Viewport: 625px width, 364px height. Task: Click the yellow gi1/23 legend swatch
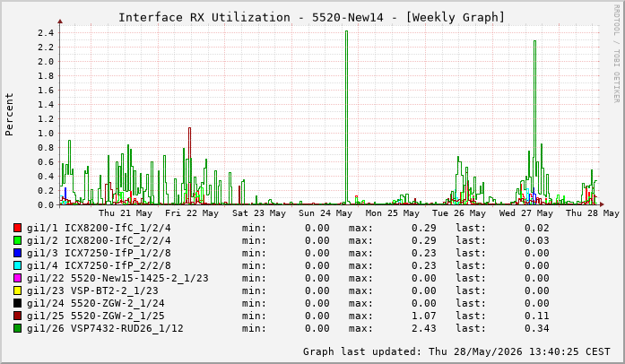[17, 290]
